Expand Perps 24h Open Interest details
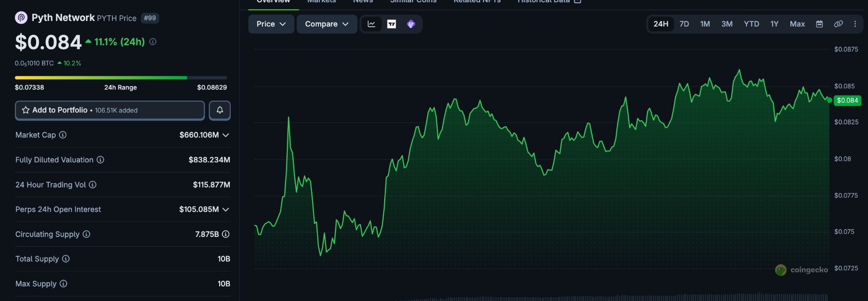868x301 pixels. 226,210
